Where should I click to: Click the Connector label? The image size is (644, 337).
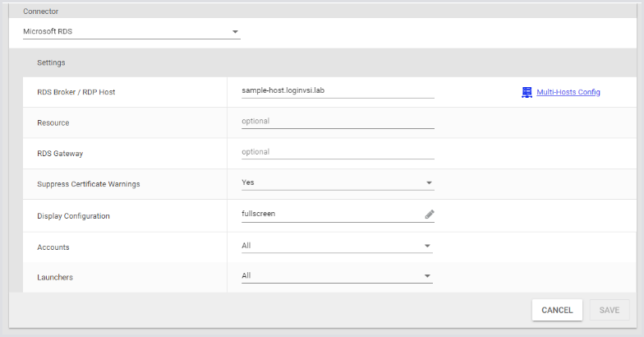[40, 12]
